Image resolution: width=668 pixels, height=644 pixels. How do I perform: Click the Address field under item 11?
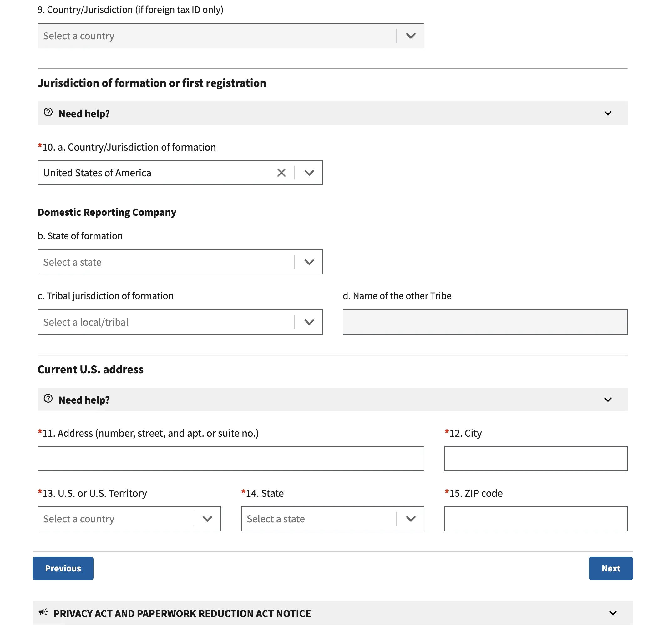coord(230,458)
